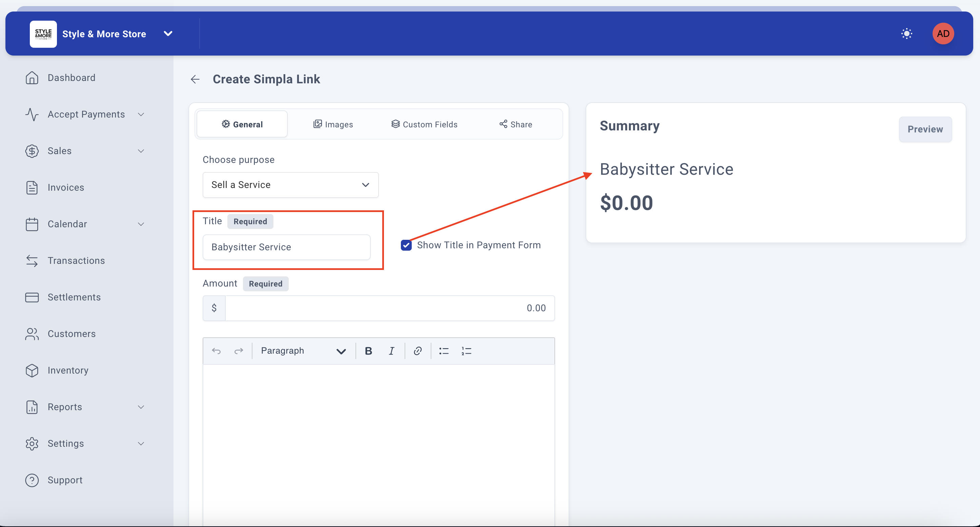Click the Preview button in Summary
The height and width of the screenshot is (527, 980).
(x=925, y=129)
